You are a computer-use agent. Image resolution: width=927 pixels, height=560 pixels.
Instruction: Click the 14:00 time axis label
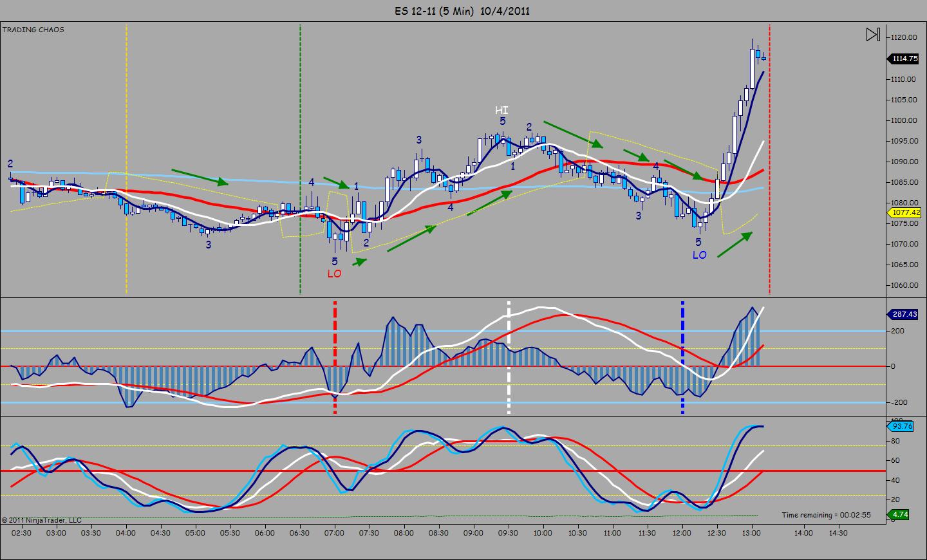point(803,533)
